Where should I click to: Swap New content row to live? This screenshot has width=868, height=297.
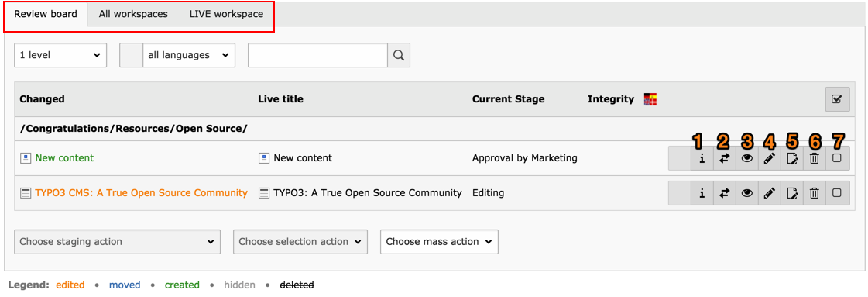(x=725, y=158)
